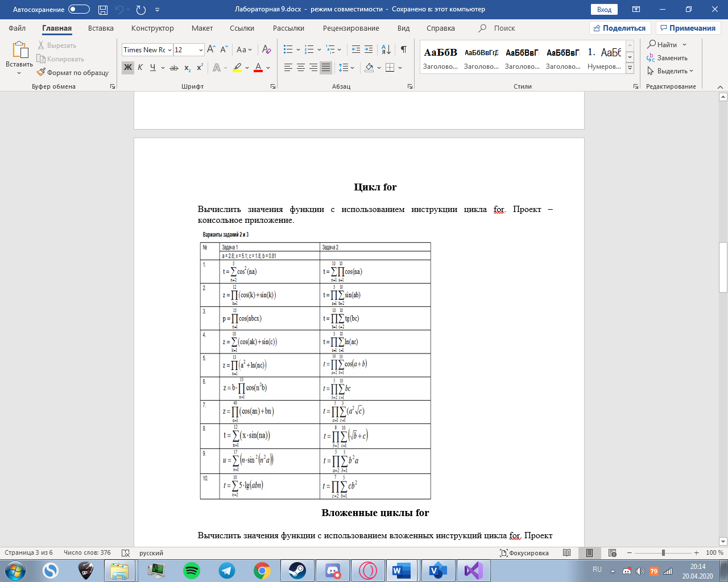
Task: Click the Примечания comments button
Action: (688, 28)
